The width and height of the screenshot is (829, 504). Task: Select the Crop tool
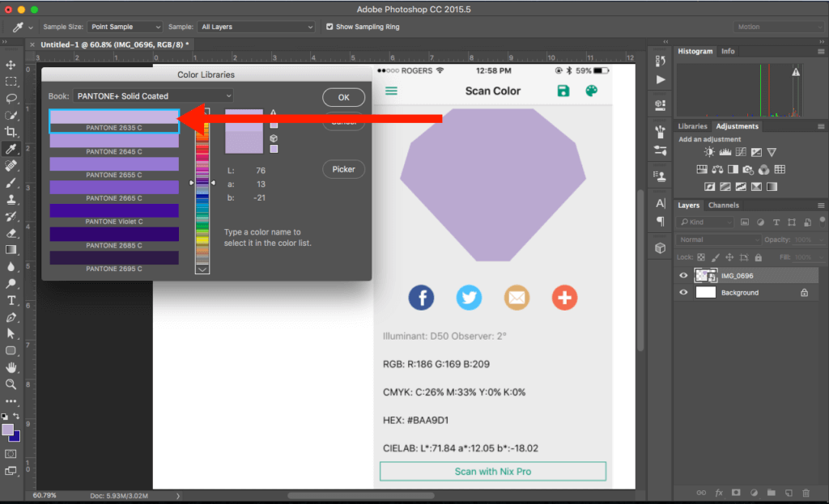pos(11,132)
